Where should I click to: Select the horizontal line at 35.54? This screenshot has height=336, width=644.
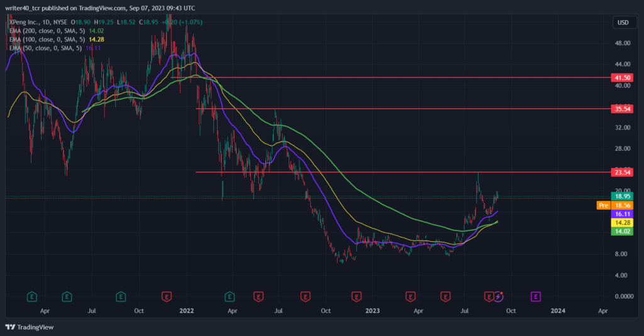pos(403,109)
